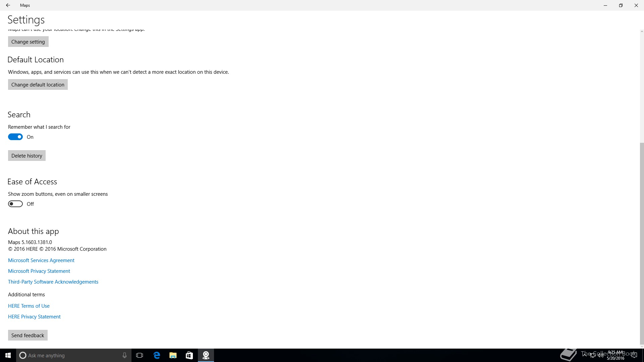Open the Action Center notification icon
The image size is (644, 362).
tap(634, 355)
